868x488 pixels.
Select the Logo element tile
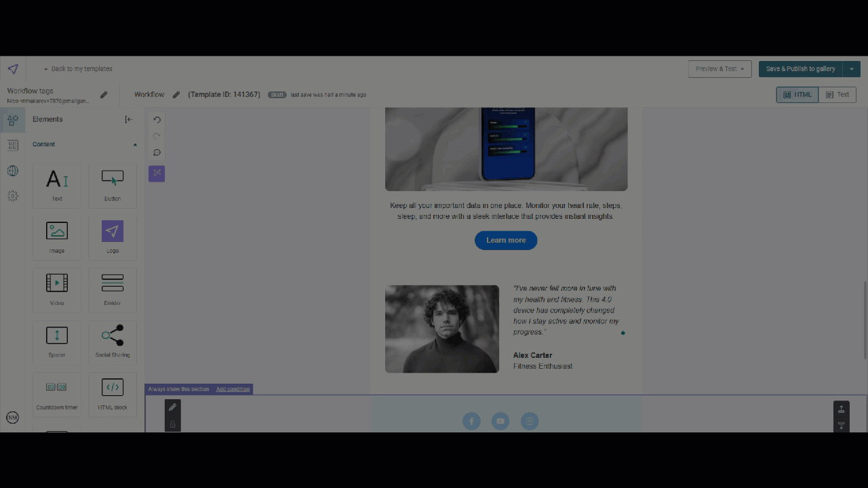[113, 237]
